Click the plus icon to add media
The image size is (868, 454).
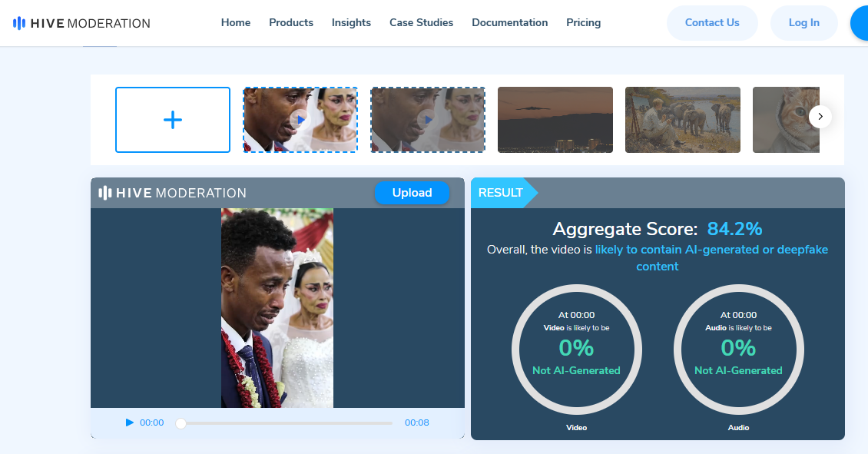[173, 120]
